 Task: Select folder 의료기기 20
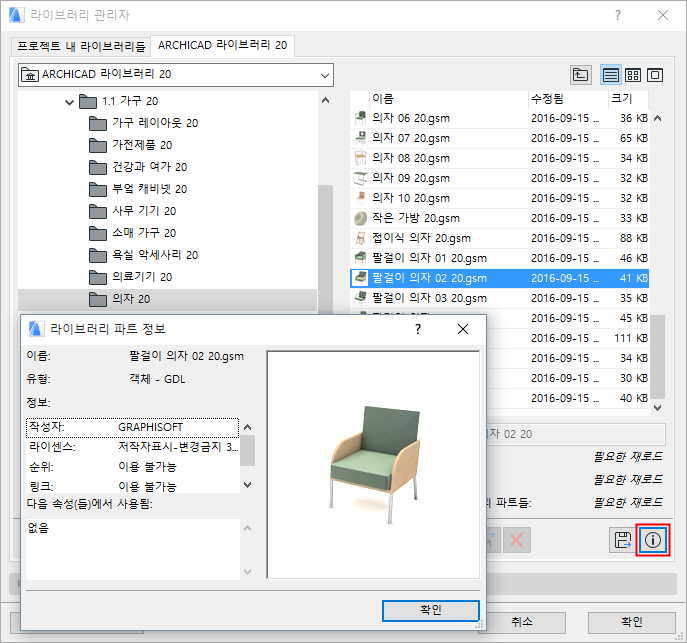tap(131, 276)
